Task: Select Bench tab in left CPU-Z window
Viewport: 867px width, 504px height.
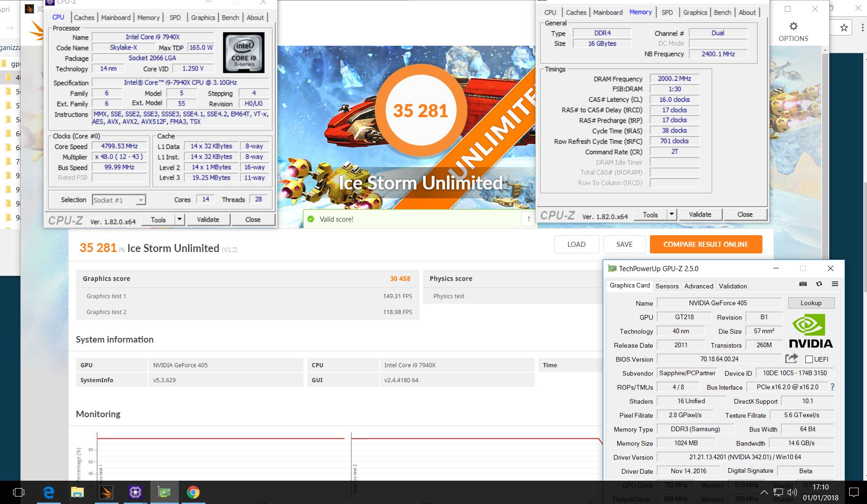Action: click(230, 17)
